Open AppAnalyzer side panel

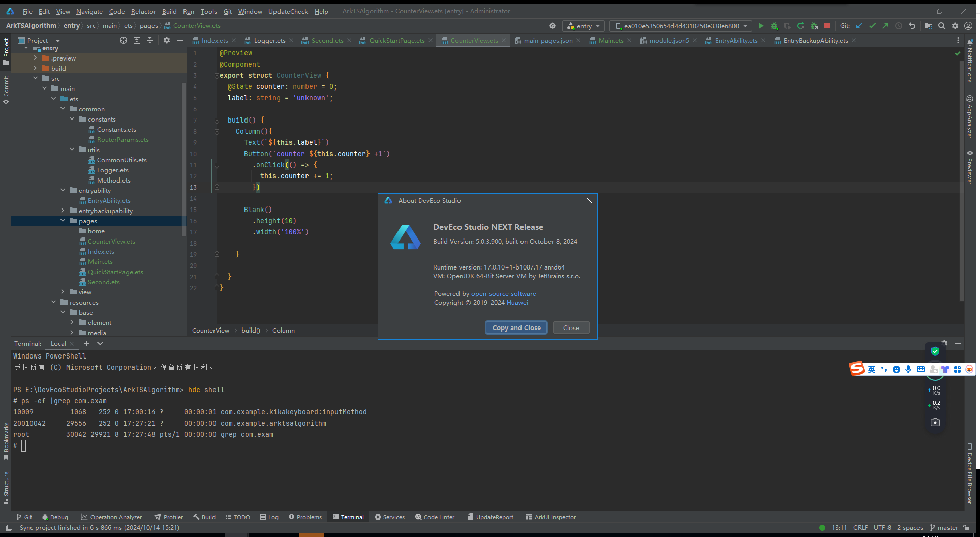[970, 116]
